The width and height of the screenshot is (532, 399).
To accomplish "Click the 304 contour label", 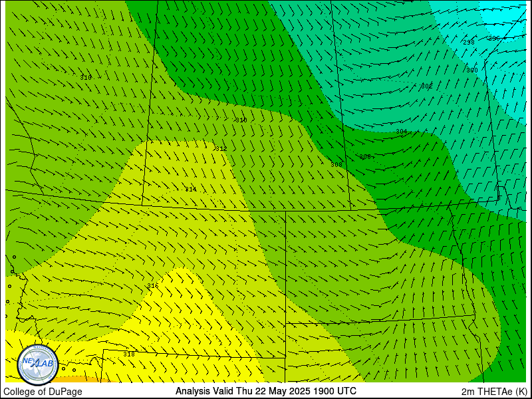I will click(402, 131).
